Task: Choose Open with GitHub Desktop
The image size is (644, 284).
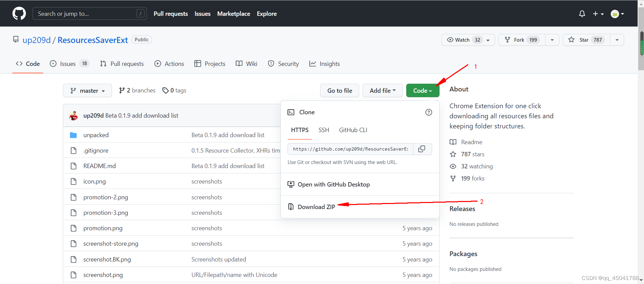Action: click(x=329, y=184)
